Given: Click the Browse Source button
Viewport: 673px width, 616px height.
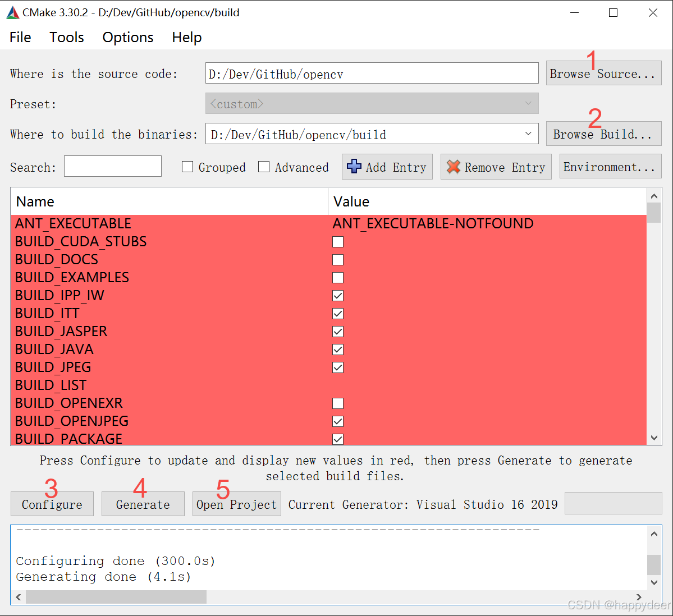Looking at the screenshot, I should click(603, 73).
